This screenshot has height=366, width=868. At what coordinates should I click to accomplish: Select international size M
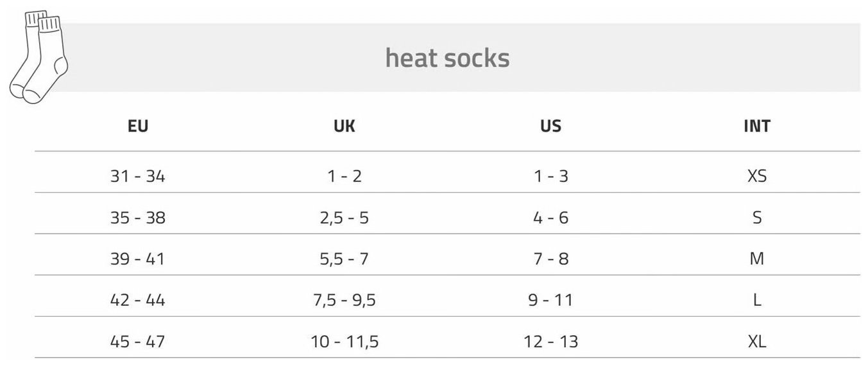coord(757,259)
